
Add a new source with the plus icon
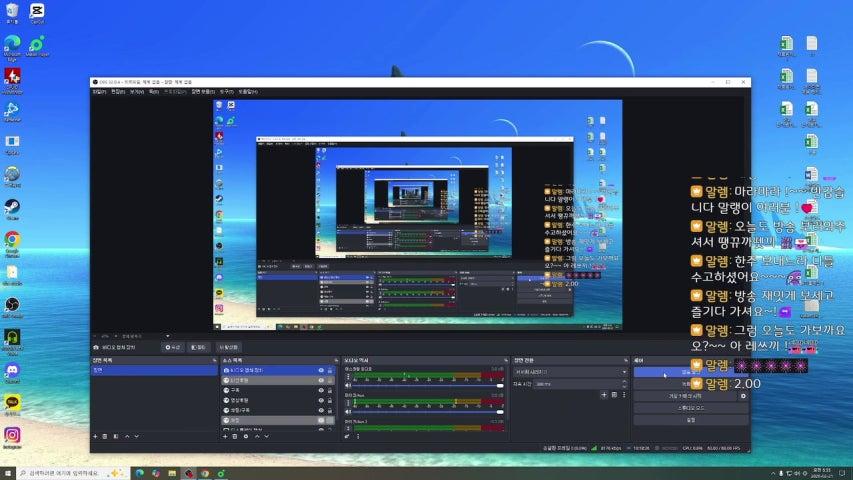pyautogui.click(x=223, y=436)
